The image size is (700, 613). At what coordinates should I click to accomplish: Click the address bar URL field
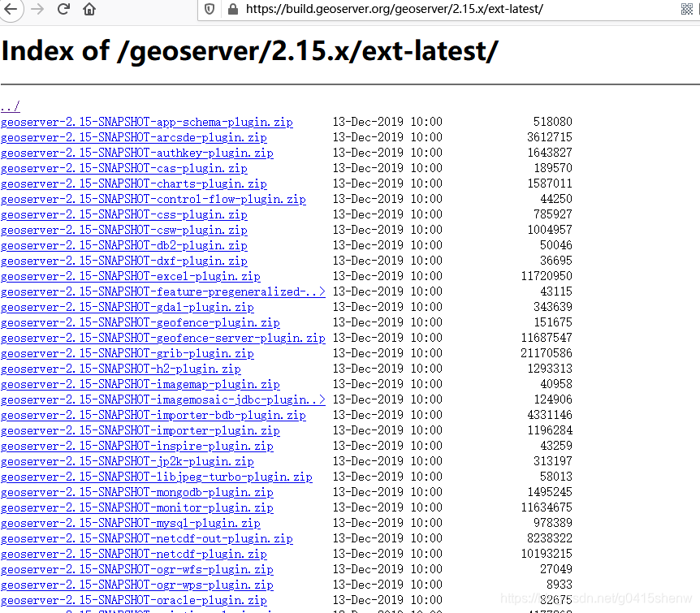point(365,10)
